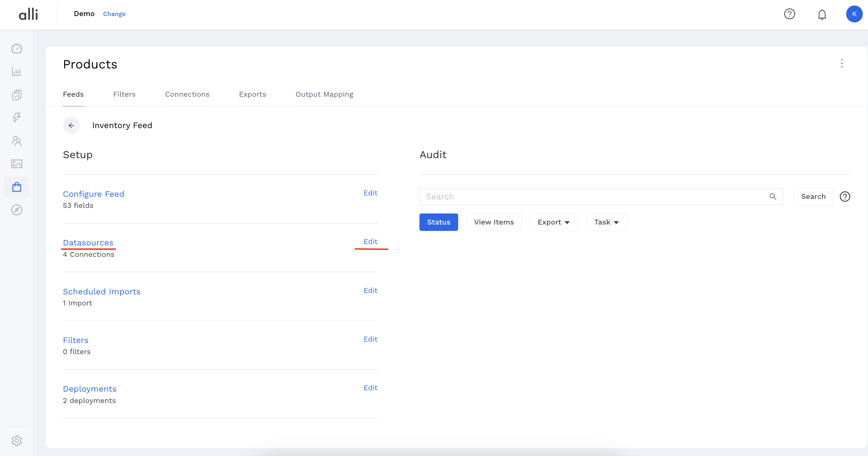This screenshot has width=868, height=456.
Task: Click Edit next to Datasources
Action: tap(370, 242)
